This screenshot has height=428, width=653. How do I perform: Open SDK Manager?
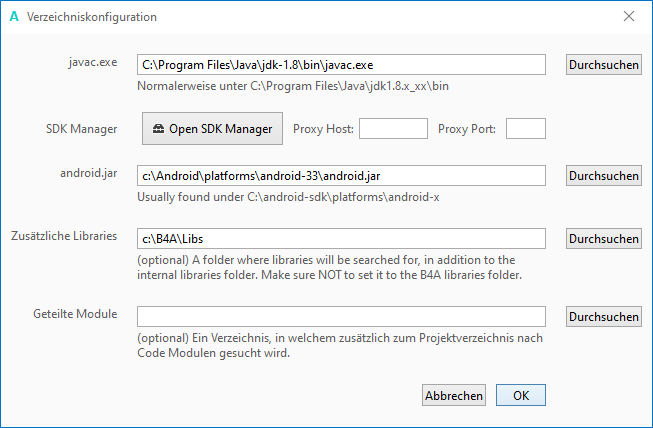pos(212,129)
